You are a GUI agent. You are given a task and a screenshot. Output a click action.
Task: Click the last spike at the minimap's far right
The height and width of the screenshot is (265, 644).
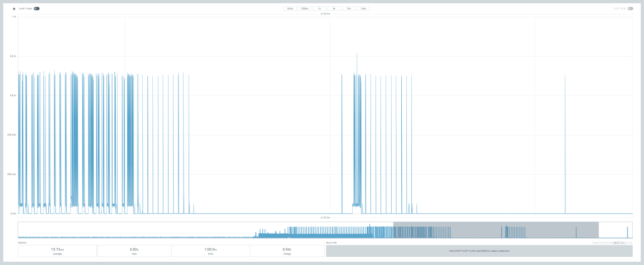[x=627, y=232]
